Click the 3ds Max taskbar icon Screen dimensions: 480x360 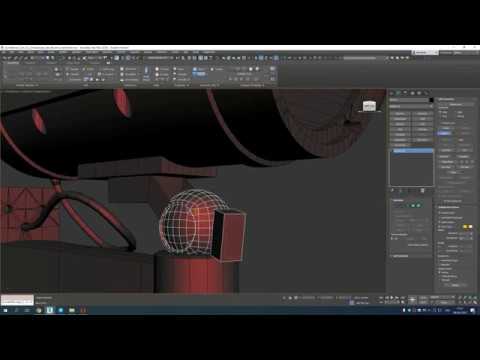(x=50, y=310)
